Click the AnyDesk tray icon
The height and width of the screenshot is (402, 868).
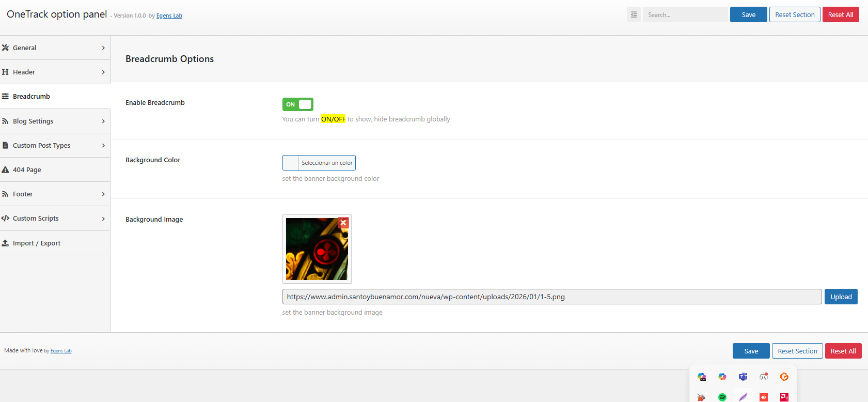click(763, 397)
